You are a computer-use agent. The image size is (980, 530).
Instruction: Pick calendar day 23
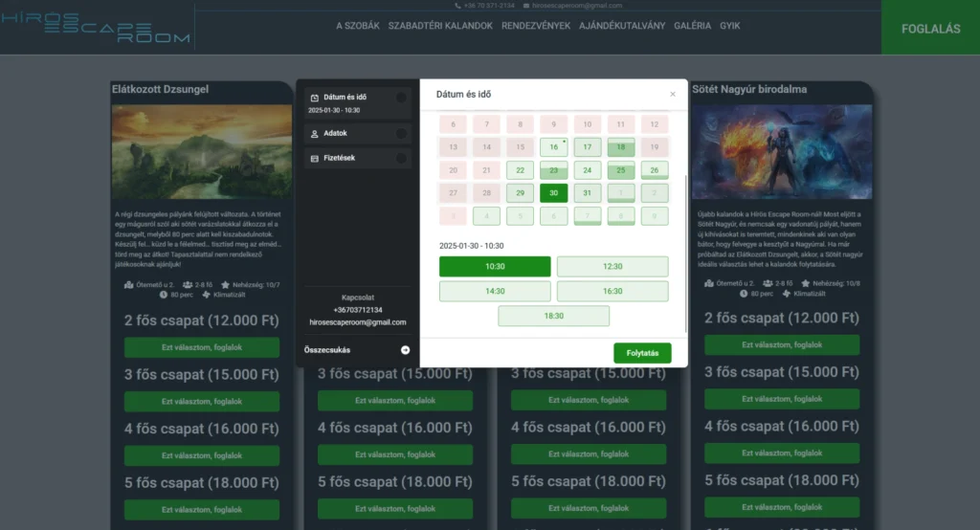tap(554, 170)
